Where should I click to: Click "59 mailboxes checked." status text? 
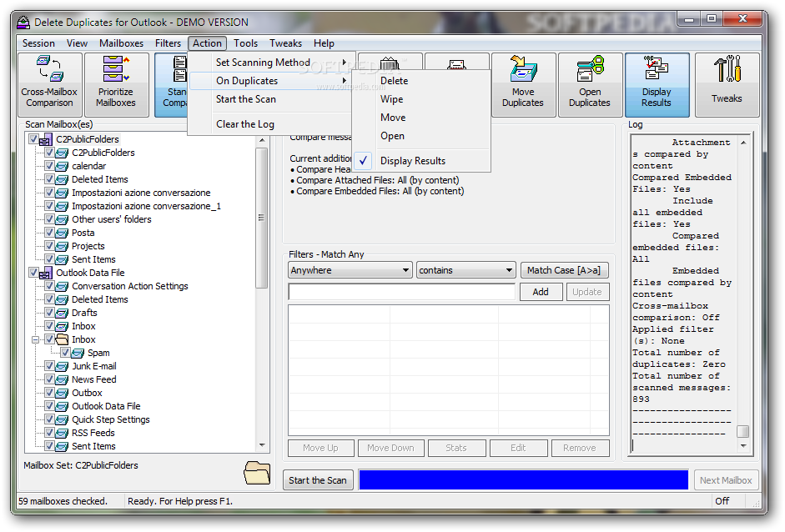point(63,501)
